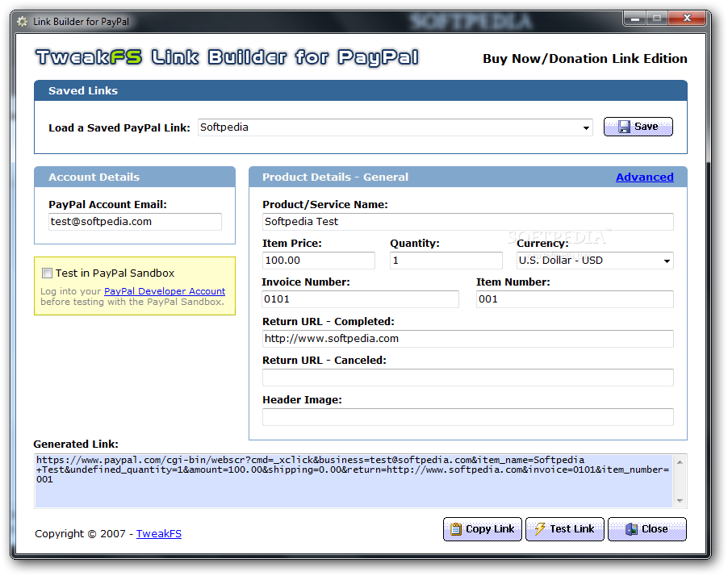Click the clipboard icon on Copy Link
Image resolution: width=728 pixels, height=576 pixels.
tap(456, 529)
